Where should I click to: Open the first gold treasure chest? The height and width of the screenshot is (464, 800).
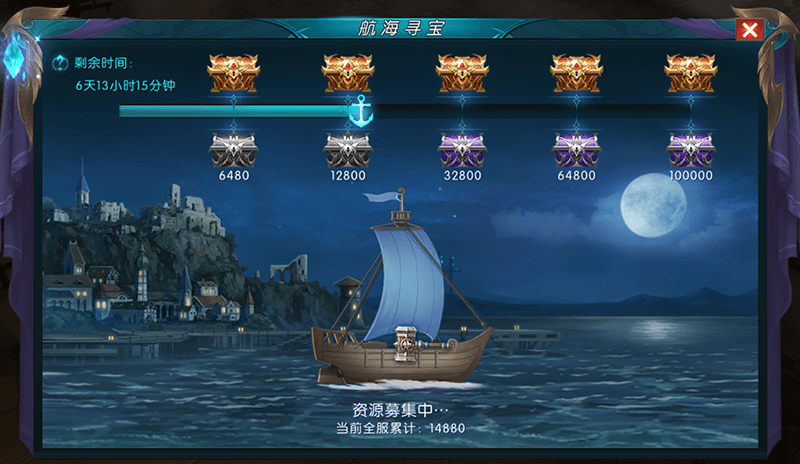234,73
